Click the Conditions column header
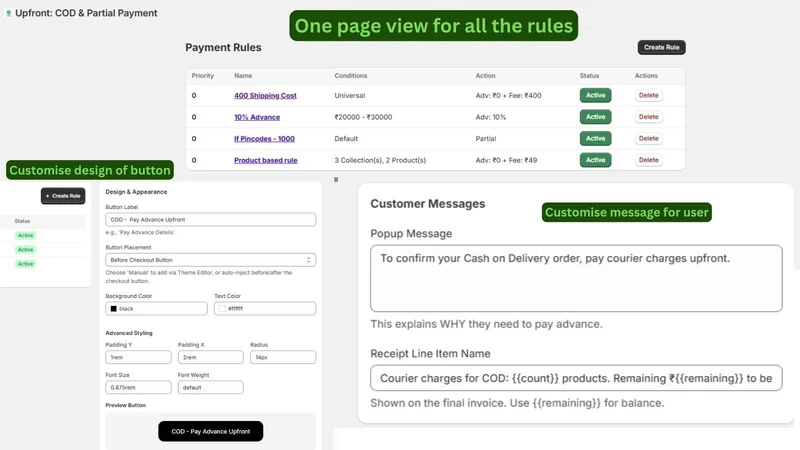 pos(351,76)
